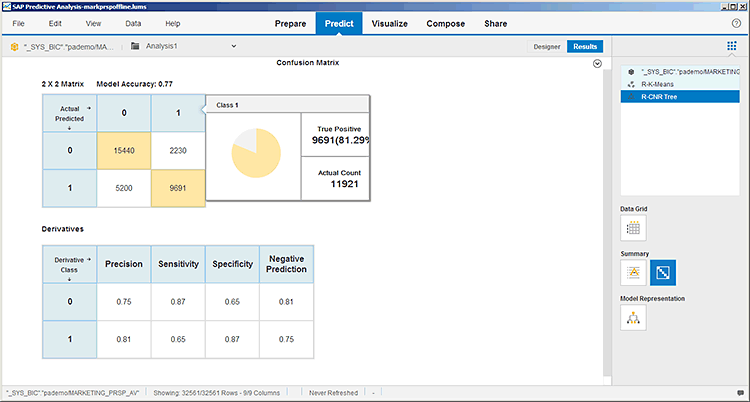Click the 5200 confusion matrix cell
750x402 pixels.
click(124, 189)
